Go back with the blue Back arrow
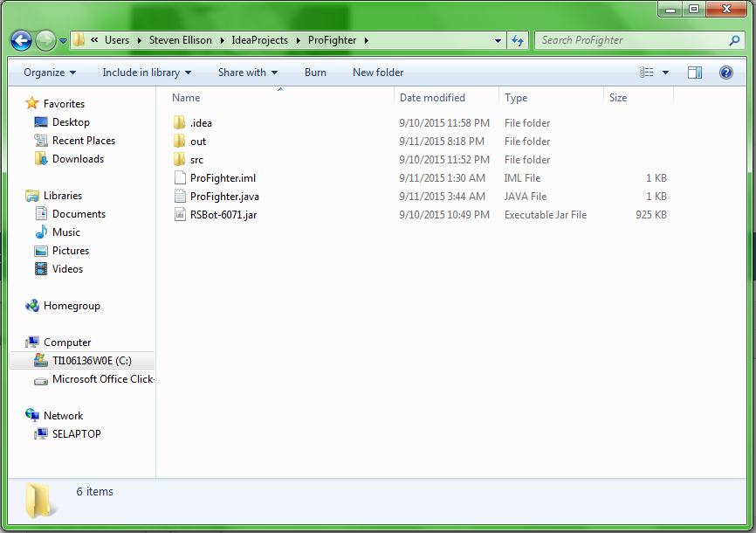Image resolution: width=756 pixels, height=533 pixels. [21, 40]
